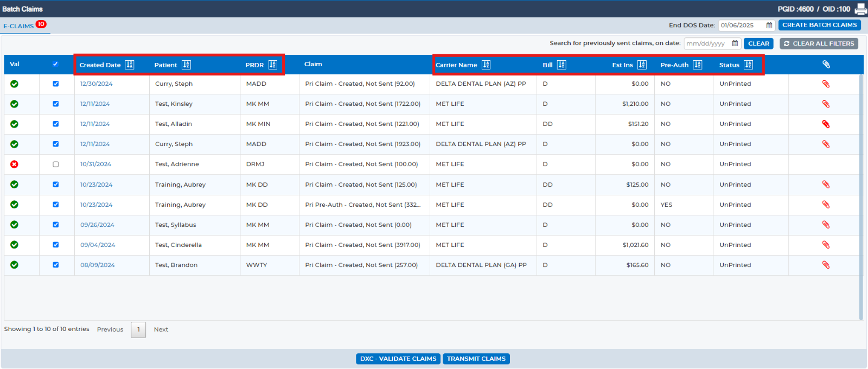Image resolution: width=868 pixels, height=369 pixels.
Task: Sort the Status column dropdown
Action: [749, 65]
